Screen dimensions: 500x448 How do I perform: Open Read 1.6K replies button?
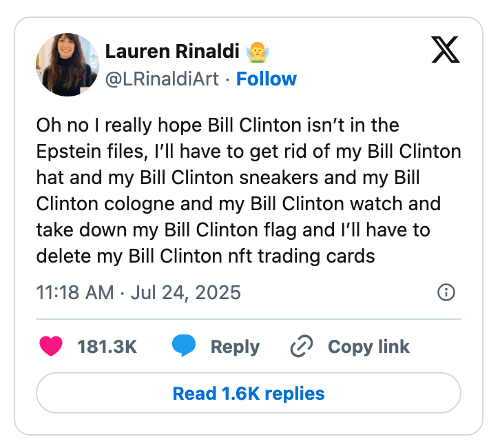[x=249, y=394]
